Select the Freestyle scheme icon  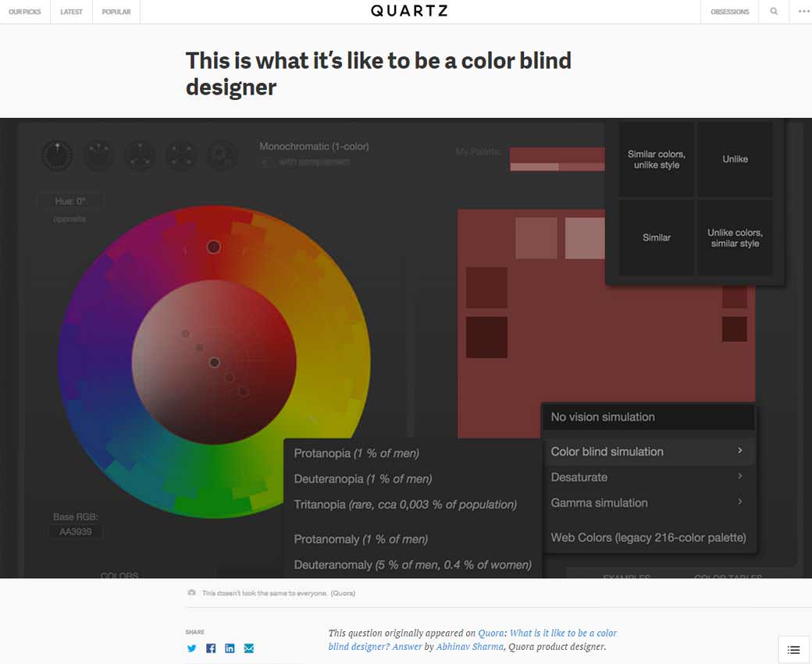coord(222,155)
